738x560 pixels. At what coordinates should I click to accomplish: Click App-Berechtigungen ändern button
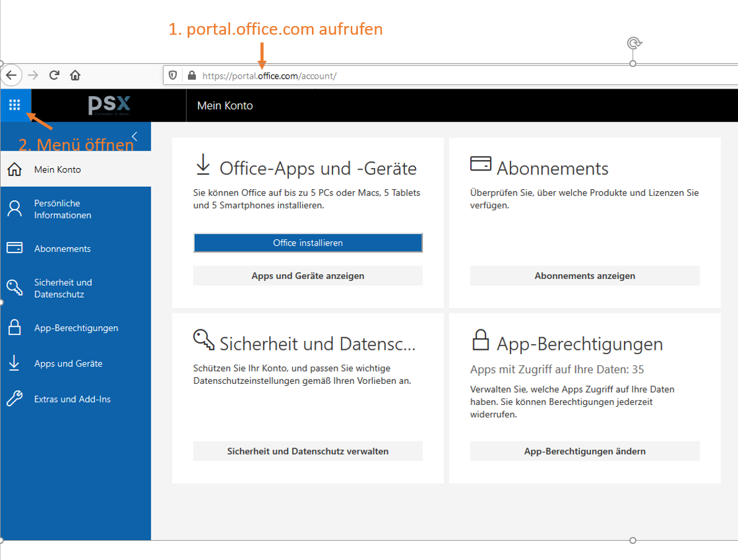[x=584, y=451]
